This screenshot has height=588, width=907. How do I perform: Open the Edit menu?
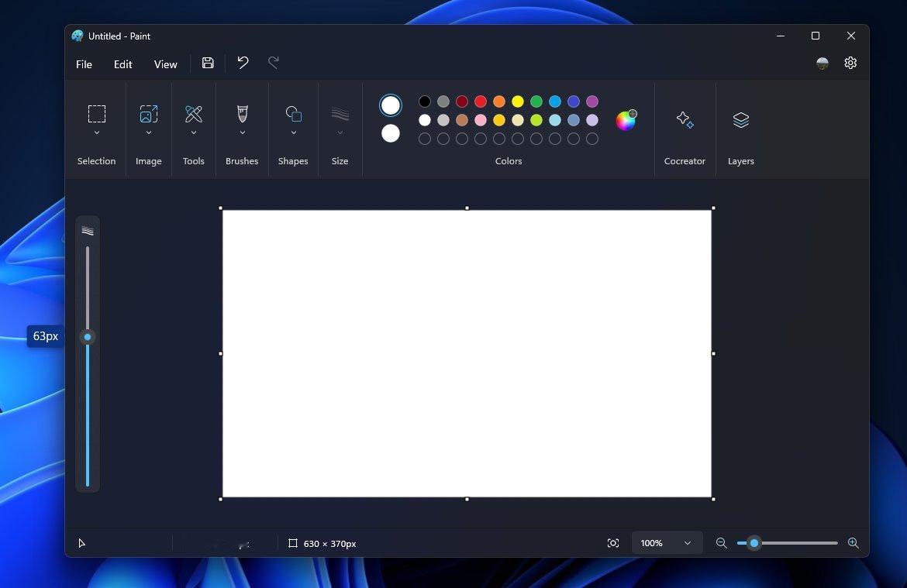122,64
